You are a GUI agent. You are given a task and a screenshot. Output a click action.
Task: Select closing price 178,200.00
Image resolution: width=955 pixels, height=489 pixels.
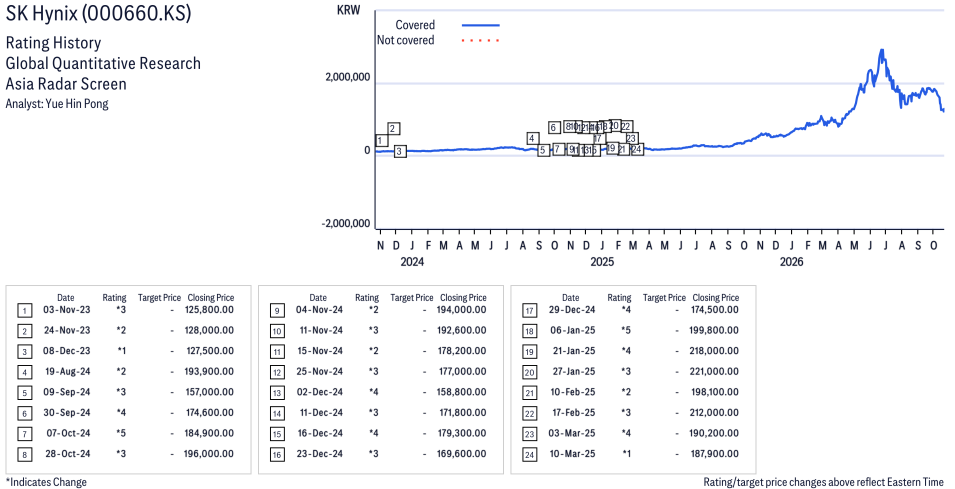pos(462,351)
